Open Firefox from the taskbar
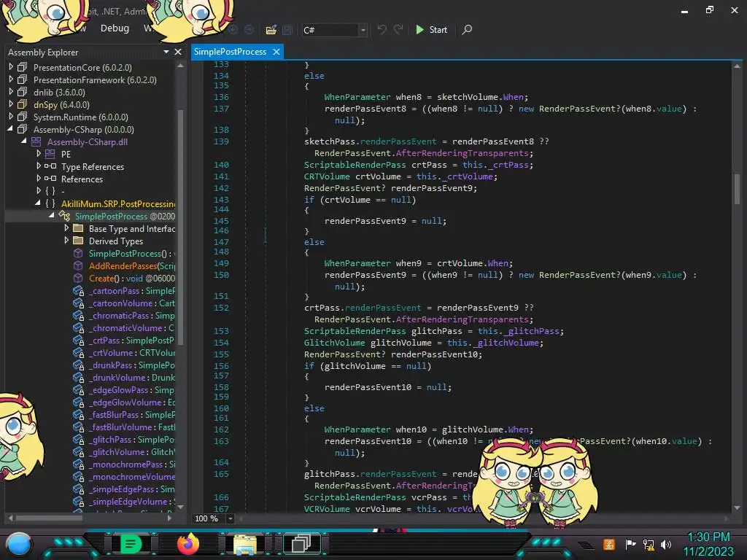Viewport: 747px width, 560px height. point(187,543)
